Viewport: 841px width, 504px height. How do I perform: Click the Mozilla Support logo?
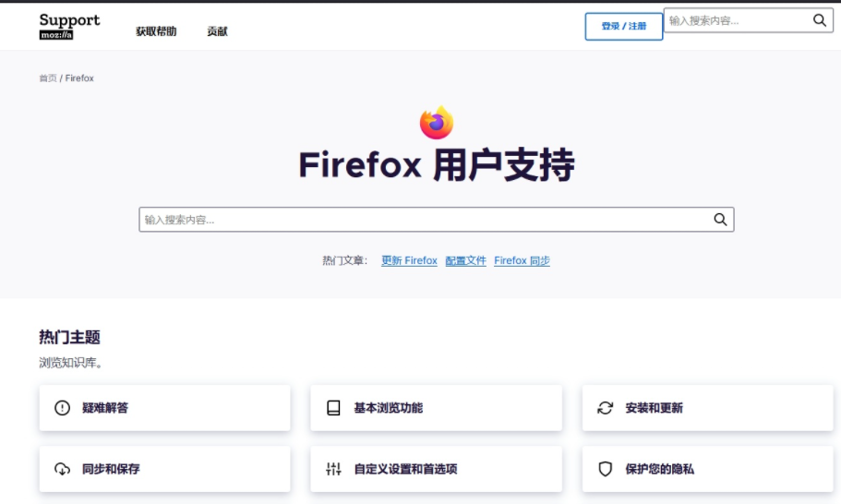pyautogui.click(x=69, y=26)
